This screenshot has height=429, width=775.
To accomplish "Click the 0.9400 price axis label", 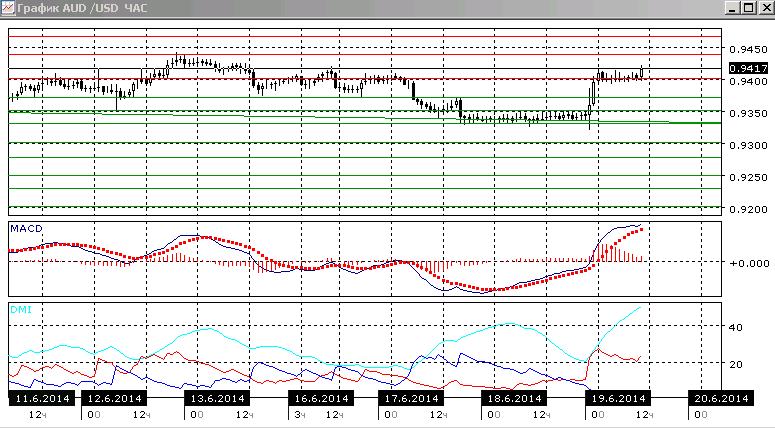I will click(x=749, y=81).
